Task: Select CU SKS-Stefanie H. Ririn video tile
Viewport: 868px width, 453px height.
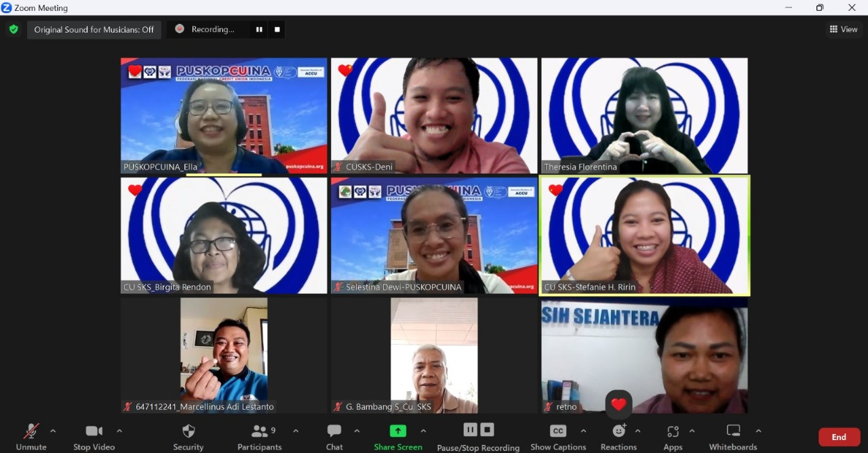Action: coord(644,235)
